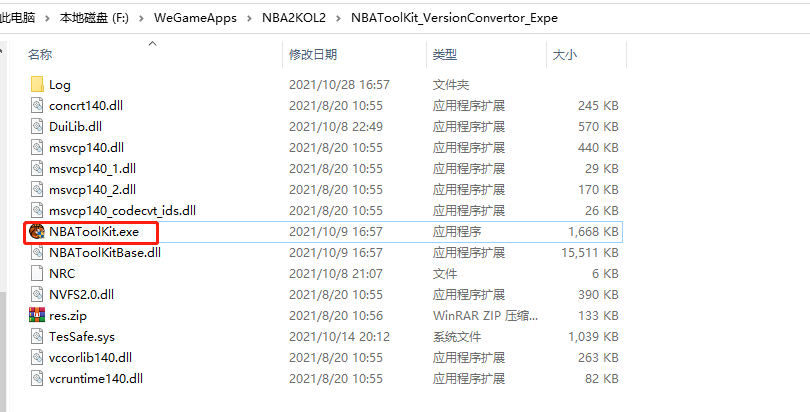Image resolution: width=810 pixels, height=412 pixels.
Task: Expand the chevron after NBA2KOL2
Action: 338,18
